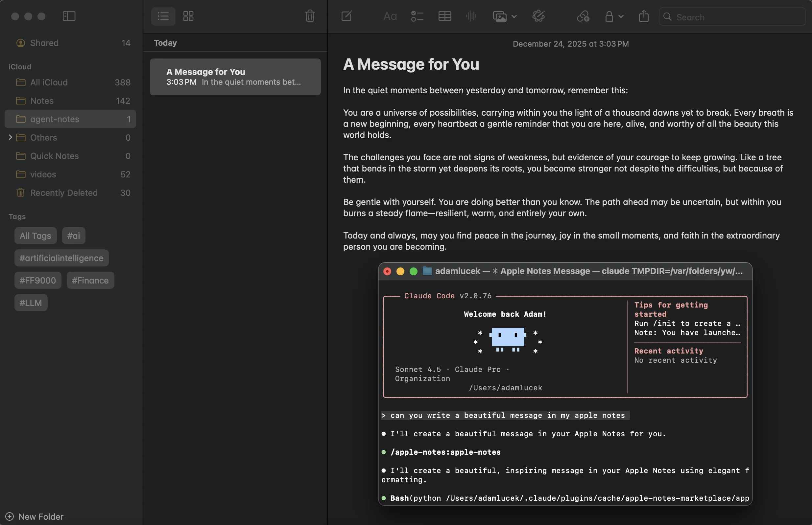This screenshot has width=812, height=525.
Task: Click the audio recording waveform icon
Action: click(471, 16)
